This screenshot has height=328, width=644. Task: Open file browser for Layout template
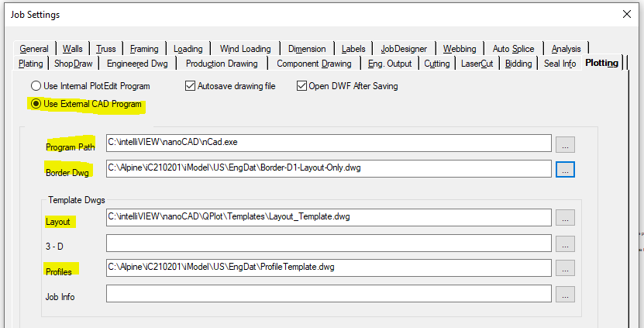click(565, 218)
